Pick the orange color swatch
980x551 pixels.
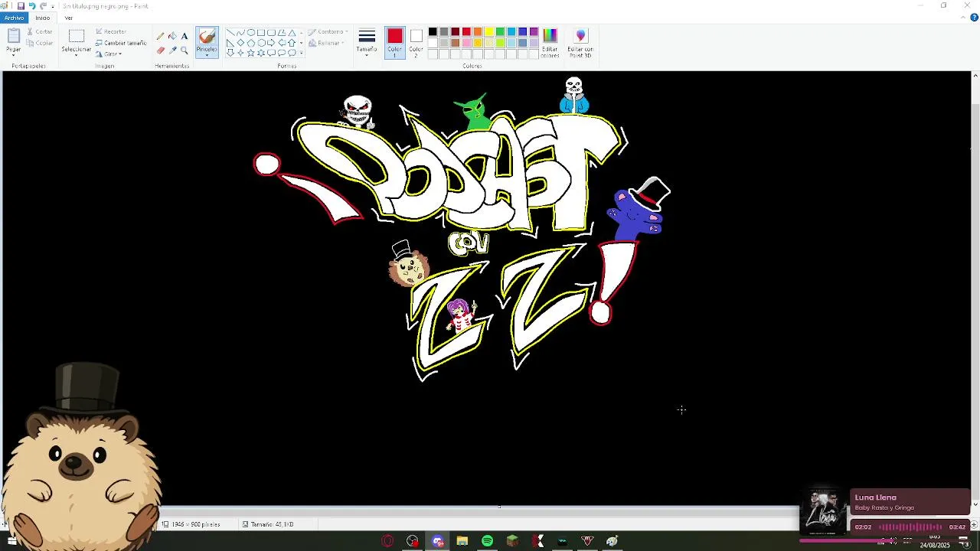click(478, 31)
